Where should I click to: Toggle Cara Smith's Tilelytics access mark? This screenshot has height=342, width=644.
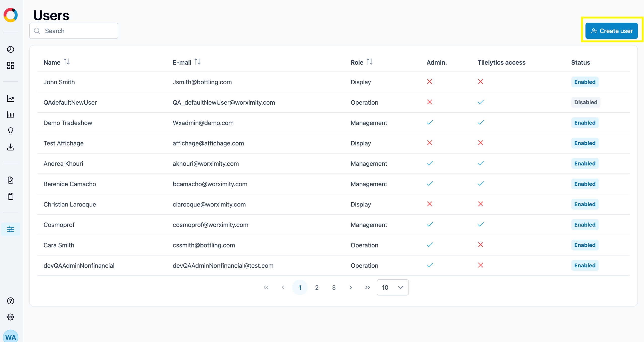point(480,245)
